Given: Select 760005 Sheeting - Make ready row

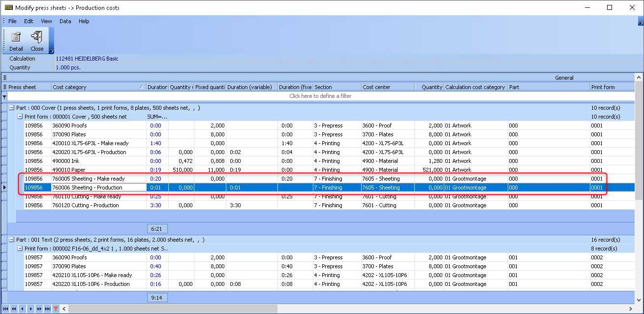Looking at the screenshot, I should [x=329, y=179].
